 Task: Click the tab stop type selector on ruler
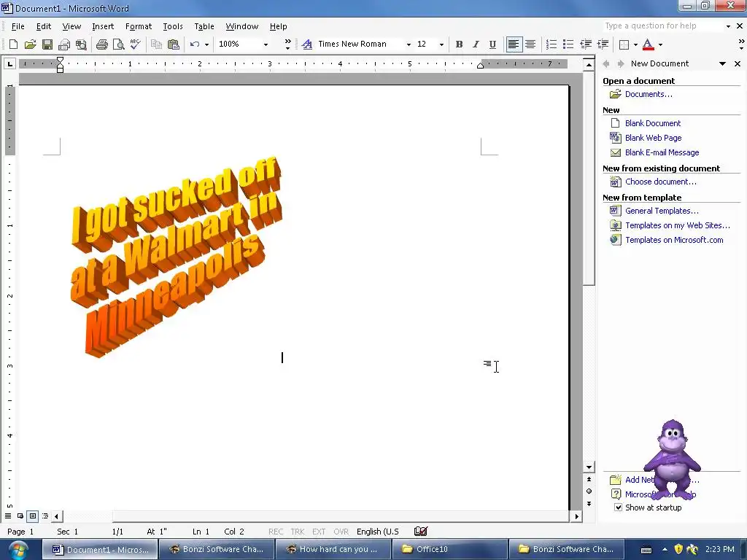pyautogui.click(x=10, y=63)
